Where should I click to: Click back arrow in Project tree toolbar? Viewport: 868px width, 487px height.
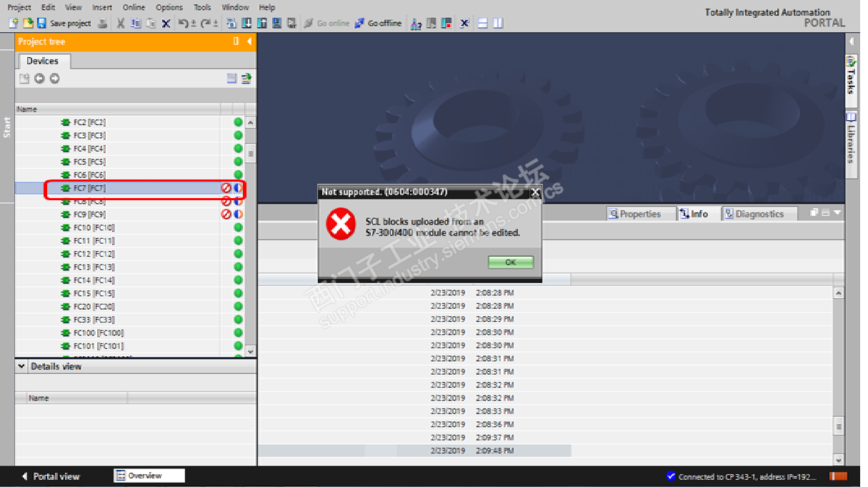(39, 79)
